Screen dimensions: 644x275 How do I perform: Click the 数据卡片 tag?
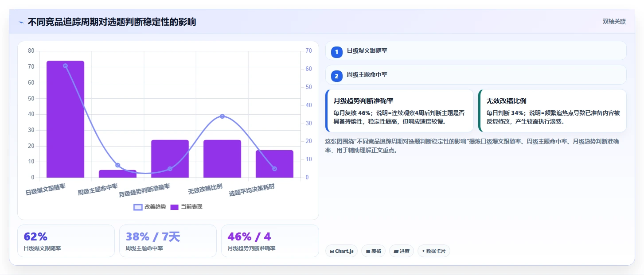[434, 251]
